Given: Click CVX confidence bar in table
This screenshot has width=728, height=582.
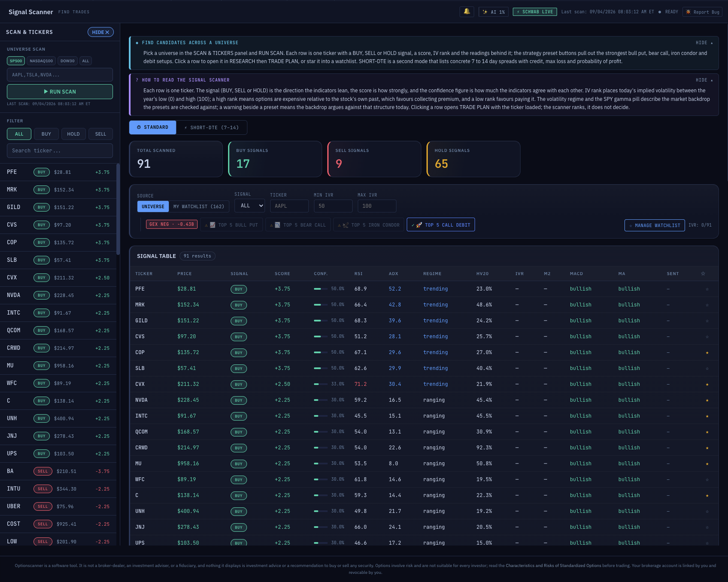Looking at the screenshot, I should coord(321,384).
